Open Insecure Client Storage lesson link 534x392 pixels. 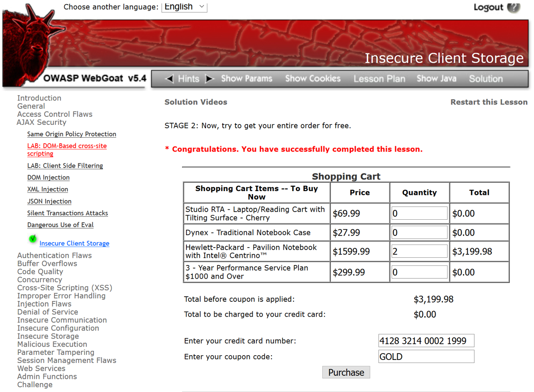click(74, 244)
